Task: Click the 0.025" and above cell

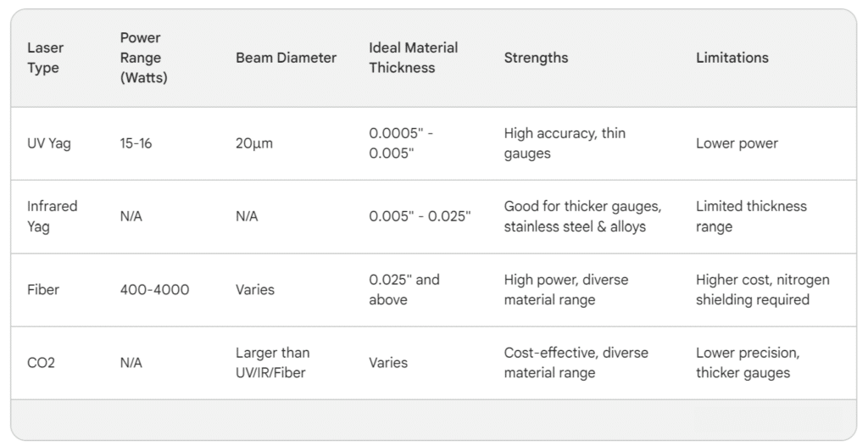Action: pyautogui.click(x=404, y=289)
